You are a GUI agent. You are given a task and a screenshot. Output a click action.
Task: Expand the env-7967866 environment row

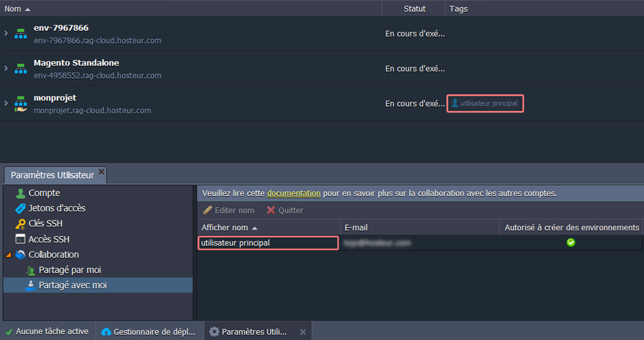click(6, 33)
